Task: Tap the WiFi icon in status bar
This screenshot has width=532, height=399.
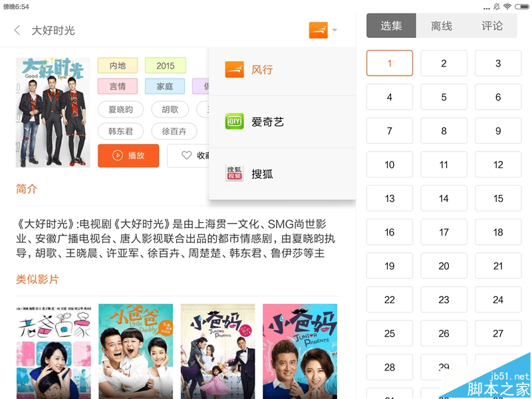Action: [507, 7]
